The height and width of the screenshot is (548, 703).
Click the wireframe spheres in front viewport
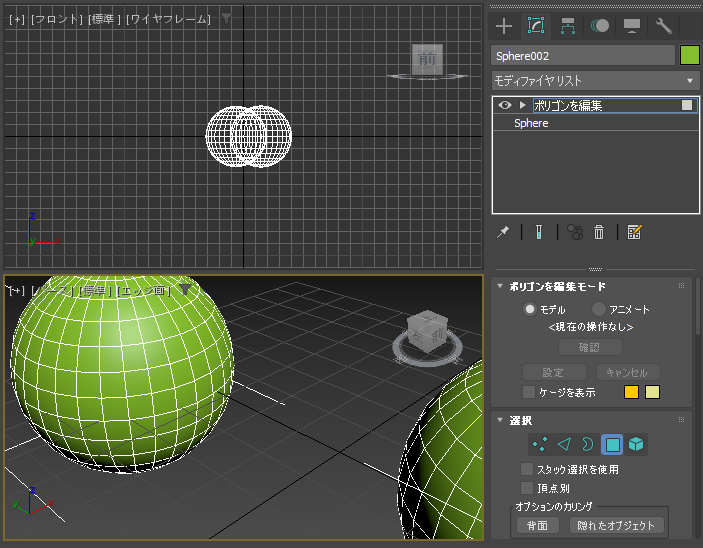pyautogui.click(x=249, y=136)
